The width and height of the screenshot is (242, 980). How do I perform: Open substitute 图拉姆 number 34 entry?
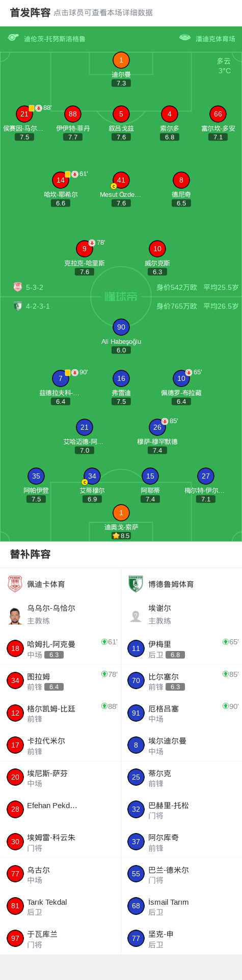pos(61,681)
